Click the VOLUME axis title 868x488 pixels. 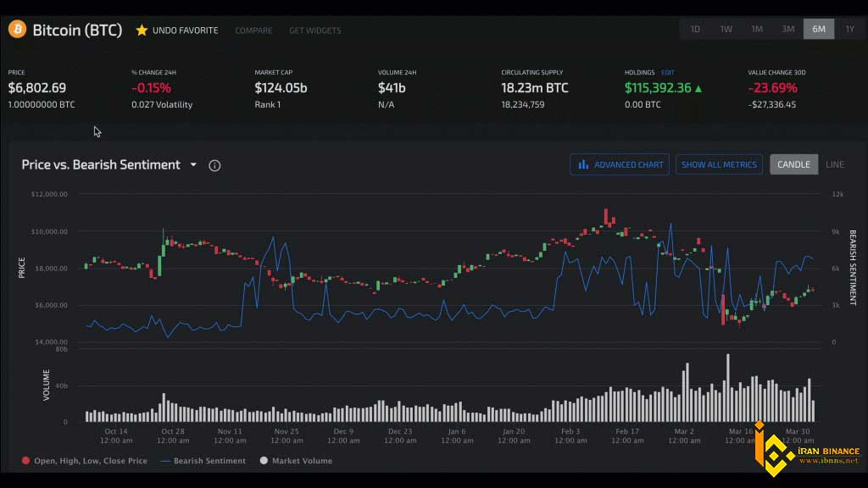(46, 385)
